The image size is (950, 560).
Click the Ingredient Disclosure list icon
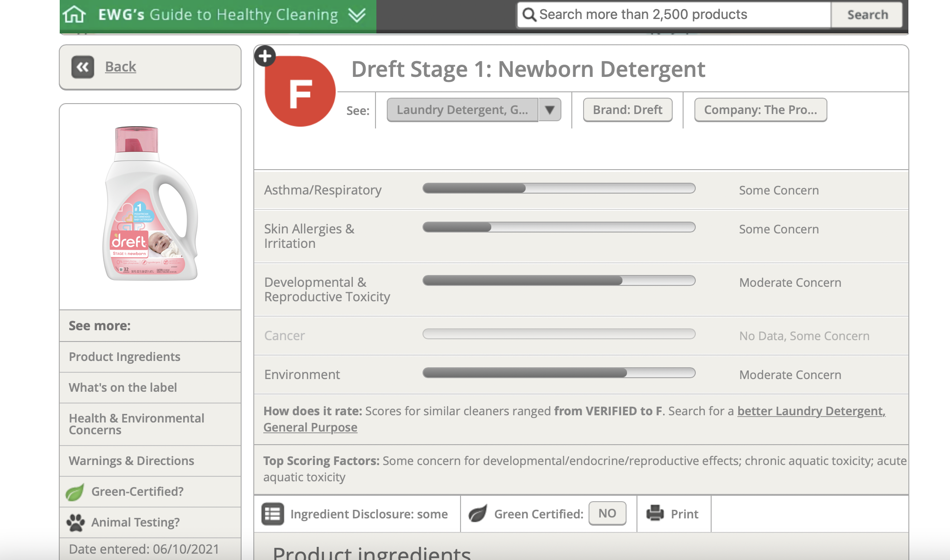coord(273,514)
